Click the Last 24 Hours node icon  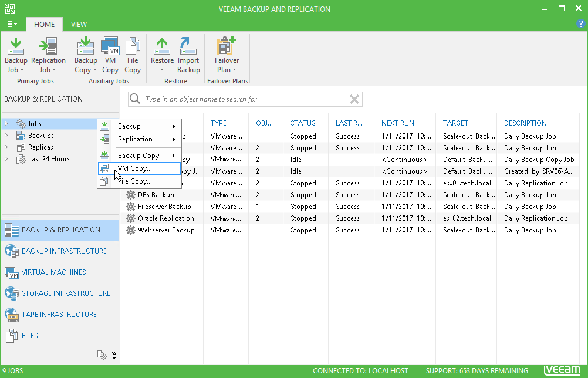(21, 159)
